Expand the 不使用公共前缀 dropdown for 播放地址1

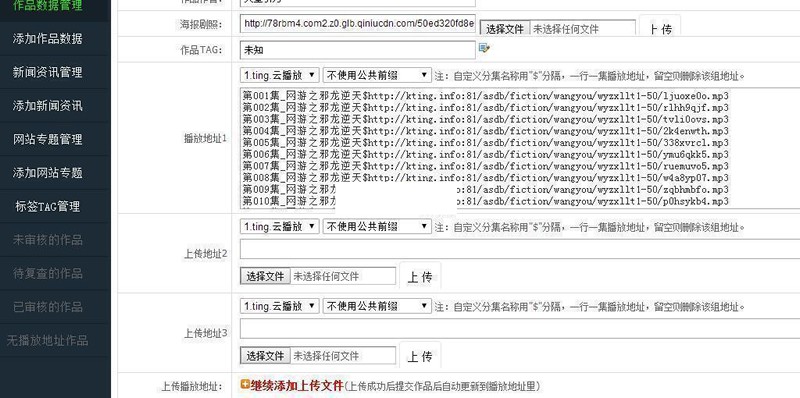click(x=377, y=76)
